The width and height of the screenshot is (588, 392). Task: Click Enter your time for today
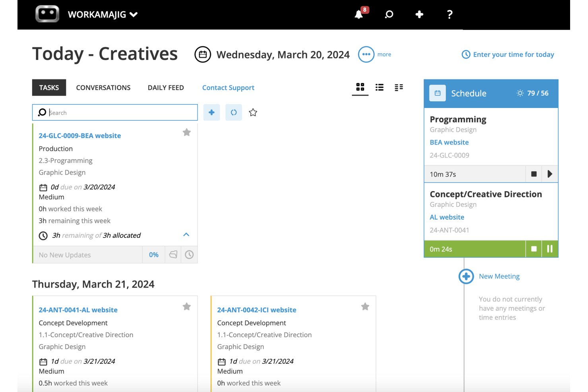click(508, 54)
